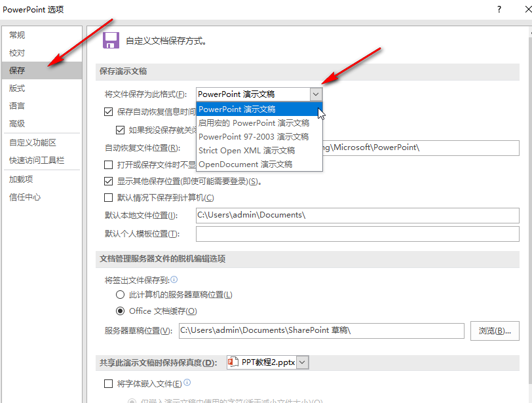This screenshot has width=532, height=403.
Task: Open the 高级 settings category
Action: (17, 123)
